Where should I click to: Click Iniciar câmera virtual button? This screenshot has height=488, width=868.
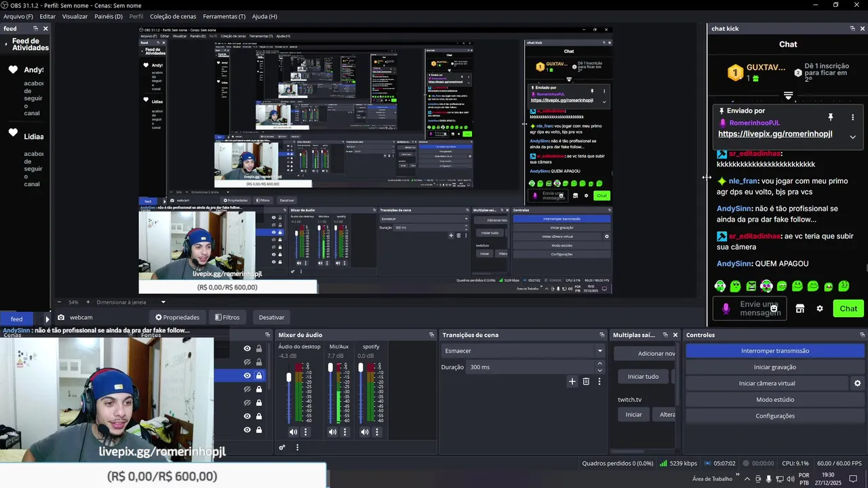pos(767,384)
